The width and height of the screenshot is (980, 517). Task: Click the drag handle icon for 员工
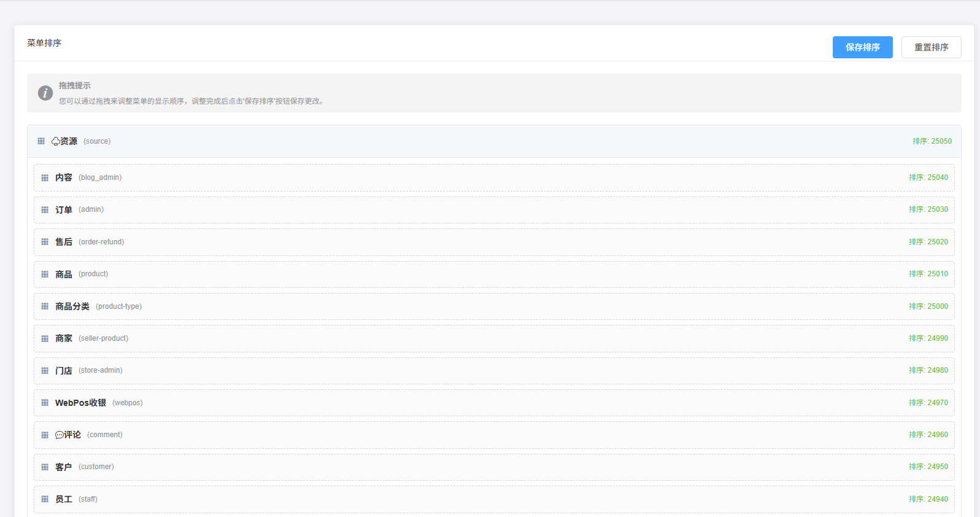(45, 499)
